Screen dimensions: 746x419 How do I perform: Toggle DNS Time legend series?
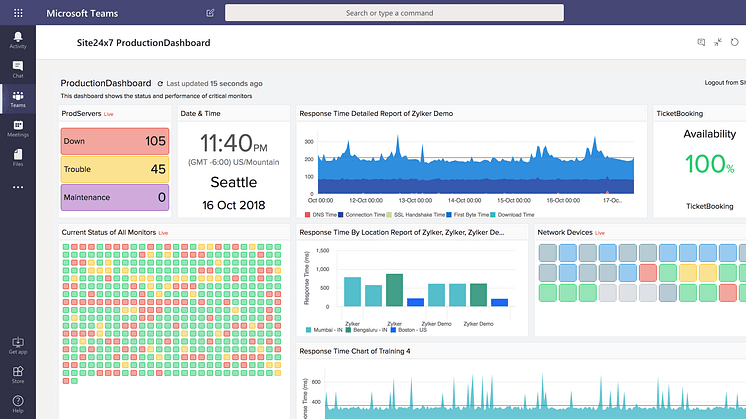pyautogui.click(x=320, y=214)
